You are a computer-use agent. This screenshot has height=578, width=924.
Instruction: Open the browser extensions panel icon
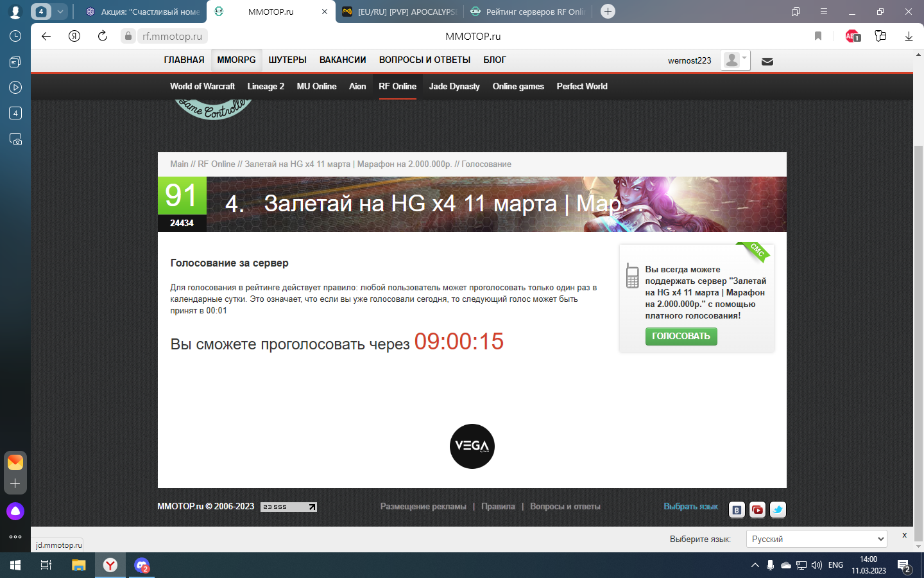(x=881, y=36)
